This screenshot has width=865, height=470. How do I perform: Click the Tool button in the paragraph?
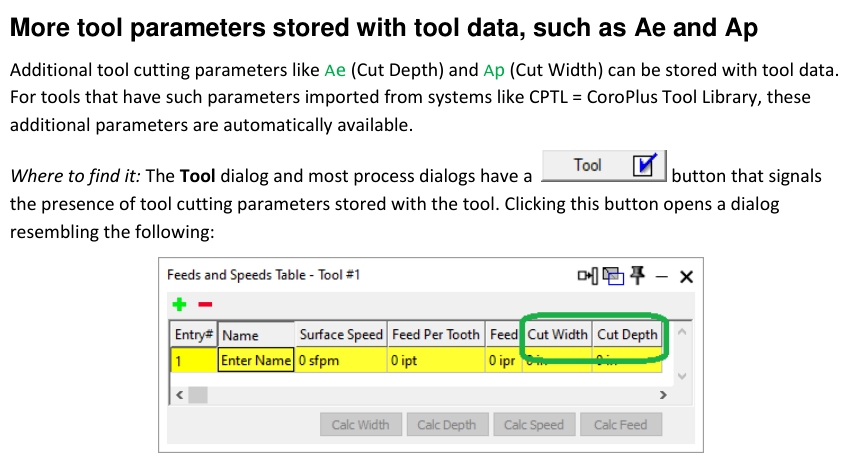[604, 165]
